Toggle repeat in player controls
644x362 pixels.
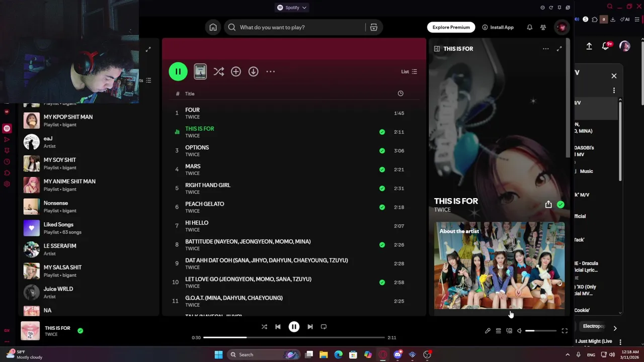pos(324,327)
